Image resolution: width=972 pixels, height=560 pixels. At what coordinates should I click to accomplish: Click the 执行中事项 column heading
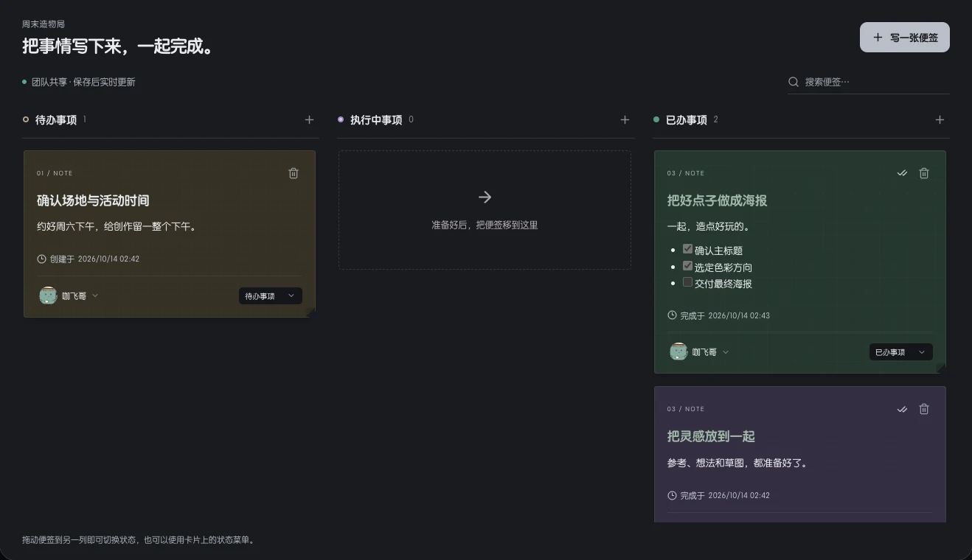376,119
